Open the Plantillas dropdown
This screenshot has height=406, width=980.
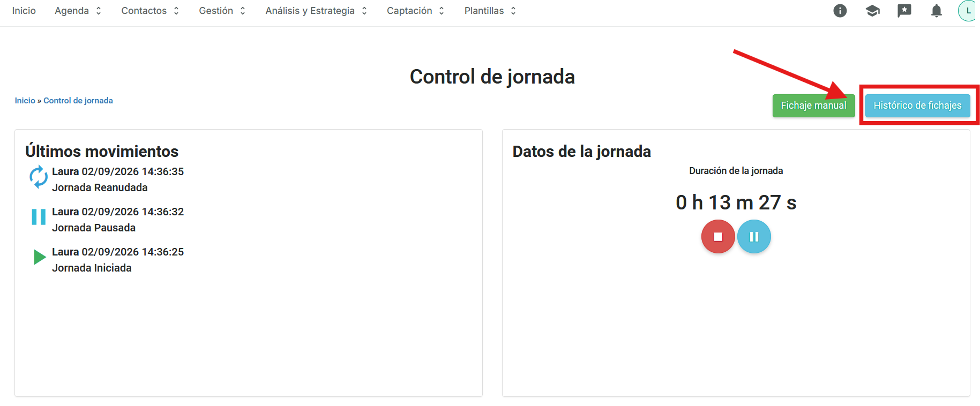[490, 11]
